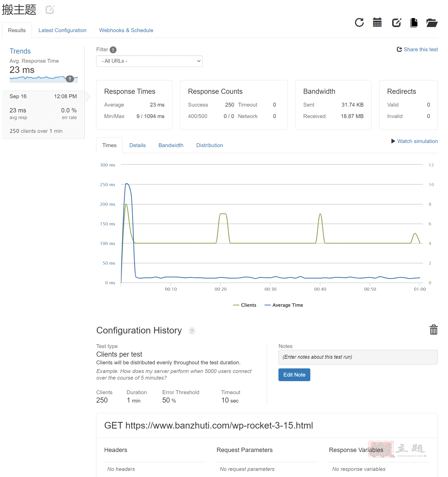Click the Success count 250

(x=229, y=105)
